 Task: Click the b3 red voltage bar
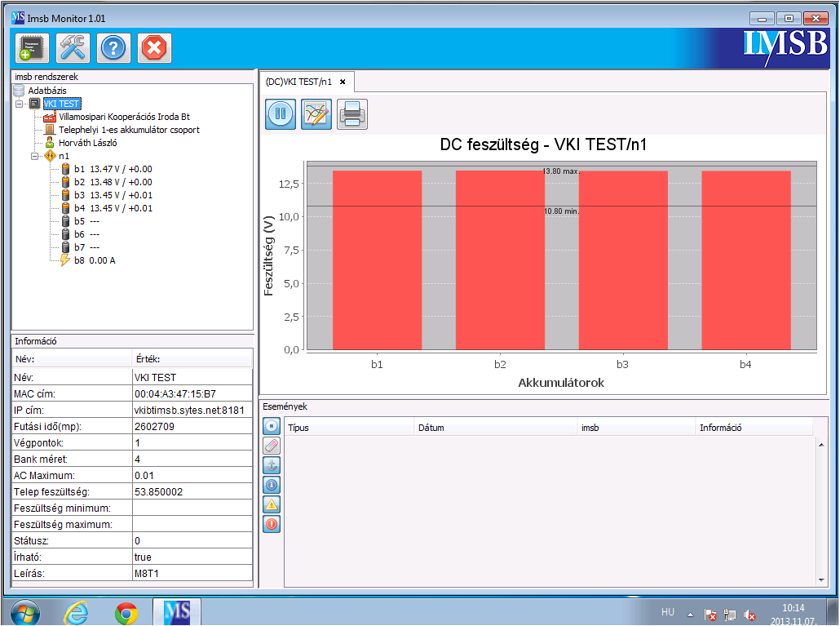(623, 260)
